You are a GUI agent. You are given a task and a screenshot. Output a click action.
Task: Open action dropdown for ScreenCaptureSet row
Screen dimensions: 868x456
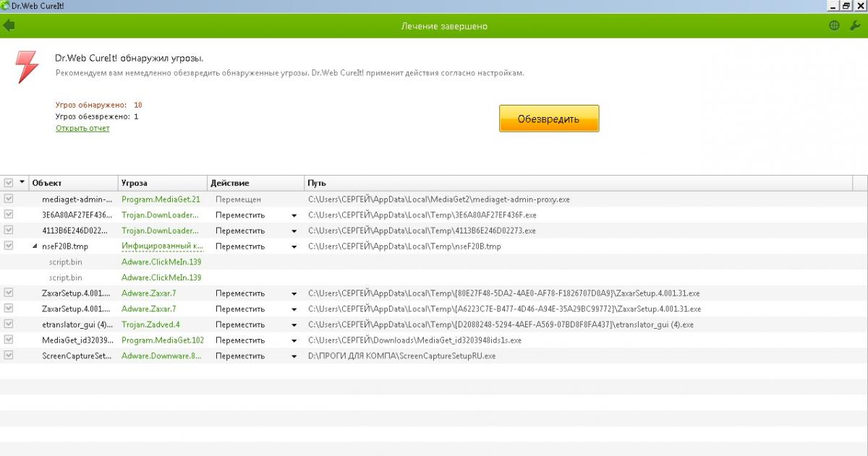pyautogui.click(x=294, y=356)
